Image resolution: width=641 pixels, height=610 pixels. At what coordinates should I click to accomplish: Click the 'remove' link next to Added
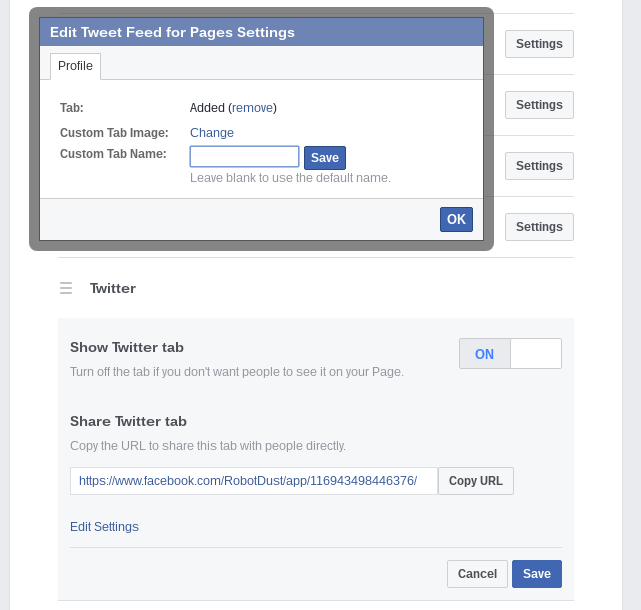coord(252,108)
